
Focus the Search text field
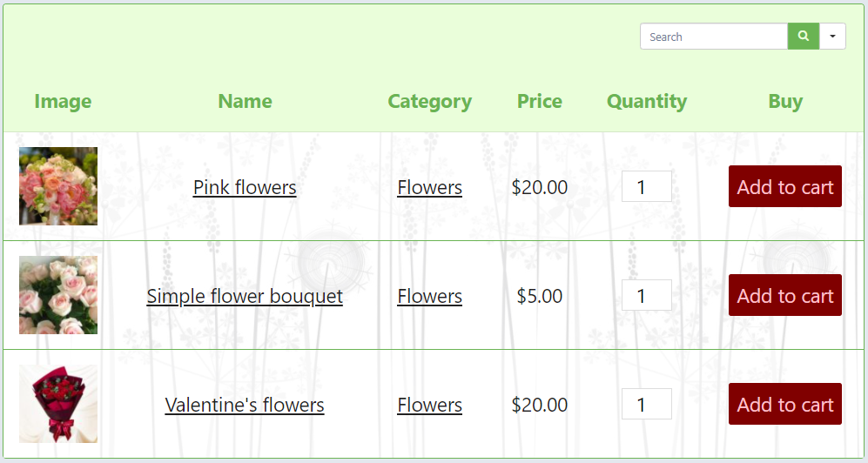click(x=714, y=37)
